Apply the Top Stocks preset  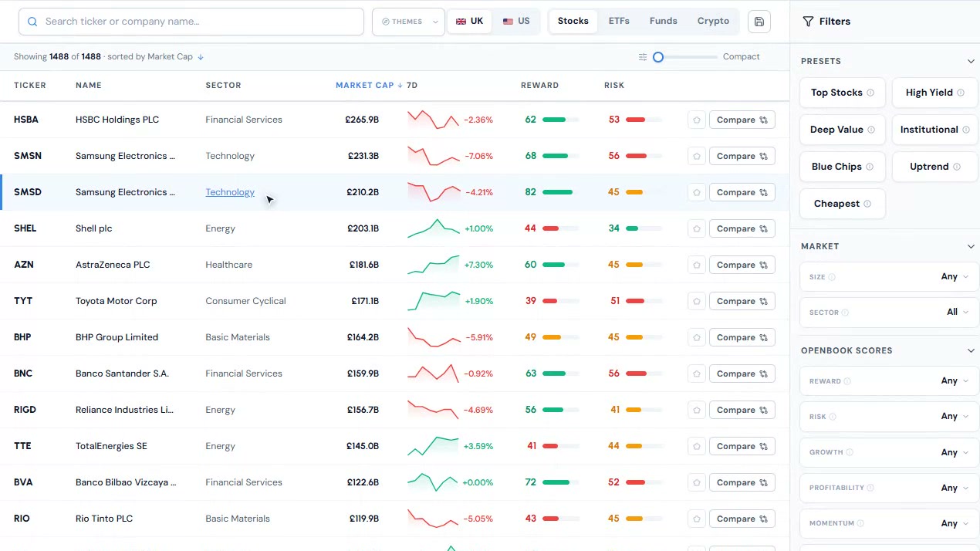[843, 93]
